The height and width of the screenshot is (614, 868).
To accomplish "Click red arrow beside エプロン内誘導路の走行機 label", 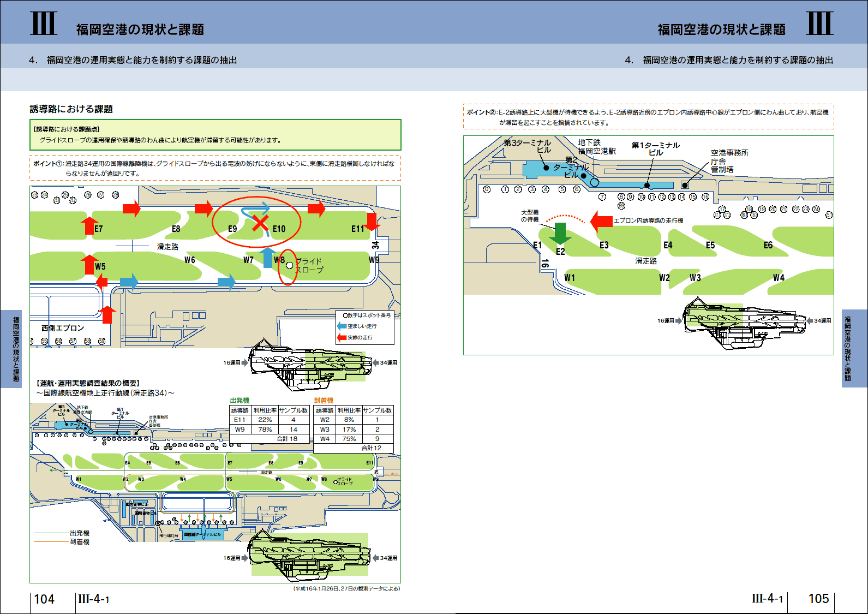I will (601, 221).
